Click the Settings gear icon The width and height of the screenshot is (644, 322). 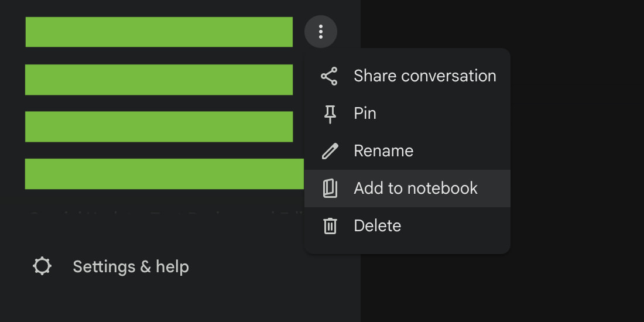coord(42,267)
